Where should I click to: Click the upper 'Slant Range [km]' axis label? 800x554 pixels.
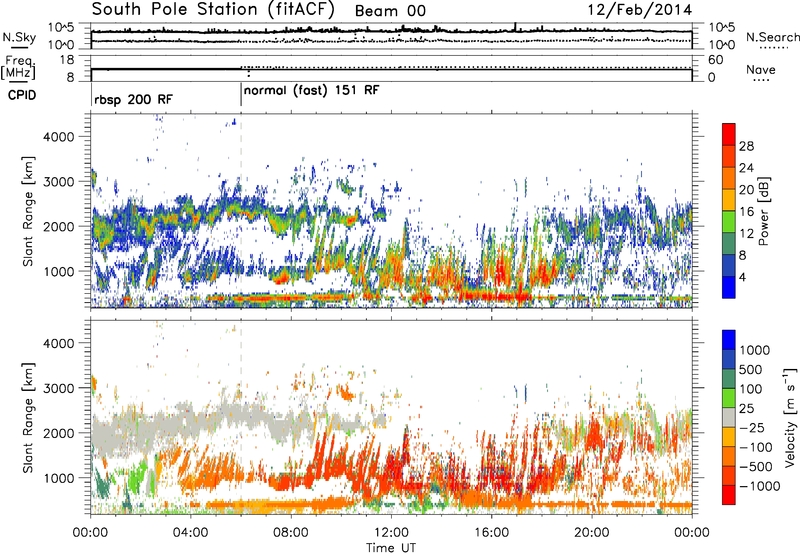28,211
